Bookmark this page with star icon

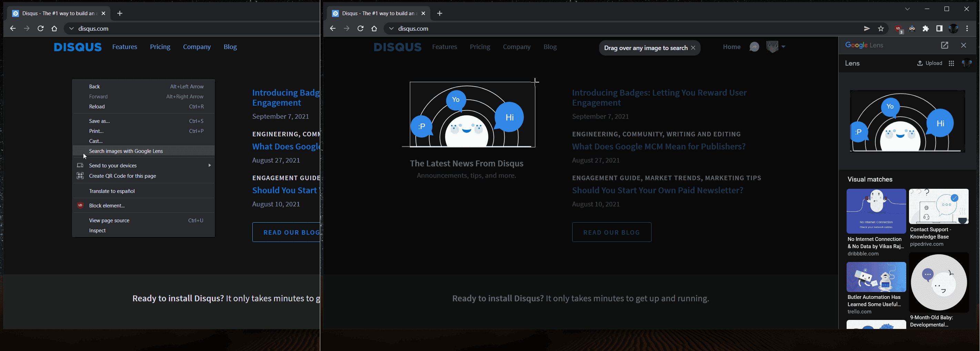tap(881, 29)
